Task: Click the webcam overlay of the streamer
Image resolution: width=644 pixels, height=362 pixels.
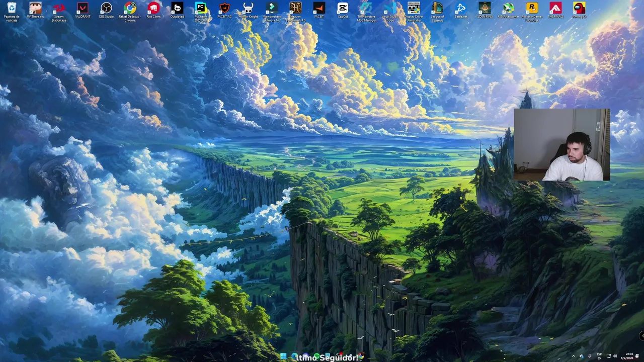Action: (561, 145)
